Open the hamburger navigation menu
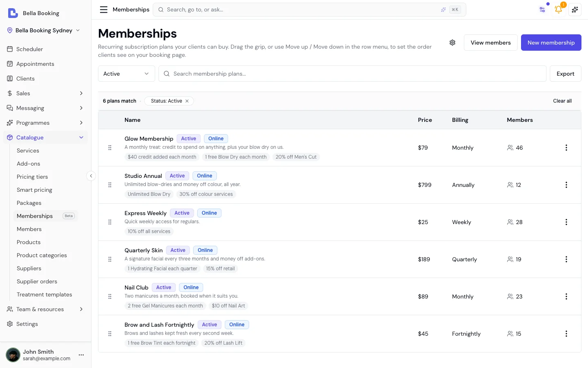 pos(104,9)
